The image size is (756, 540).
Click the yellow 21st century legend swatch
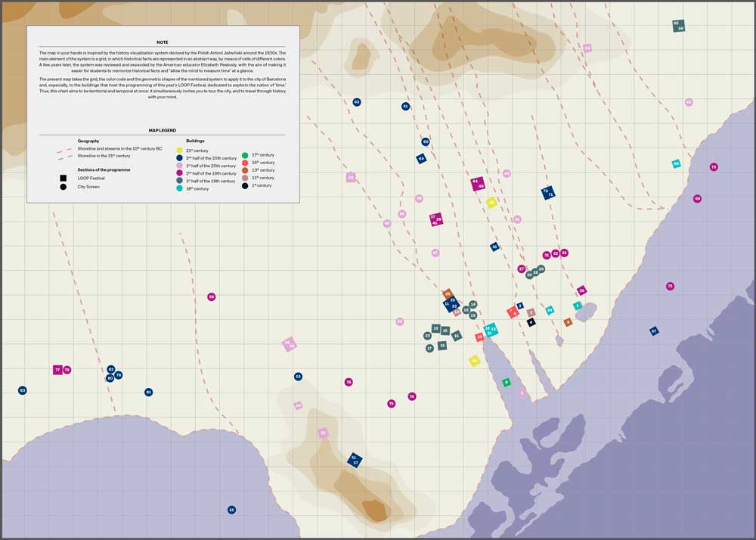pyautogui.click(x=179, y=151)
